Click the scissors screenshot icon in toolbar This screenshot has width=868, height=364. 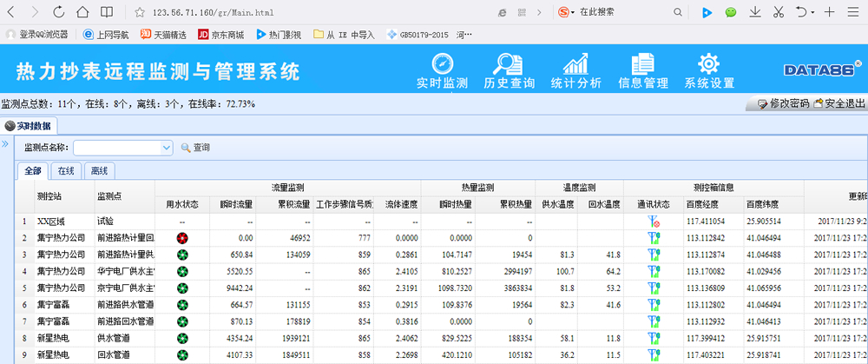(x=778, y=12)
